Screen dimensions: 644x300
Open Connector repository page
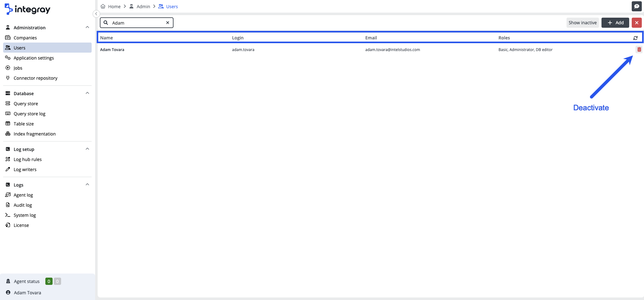coord(35,78)
